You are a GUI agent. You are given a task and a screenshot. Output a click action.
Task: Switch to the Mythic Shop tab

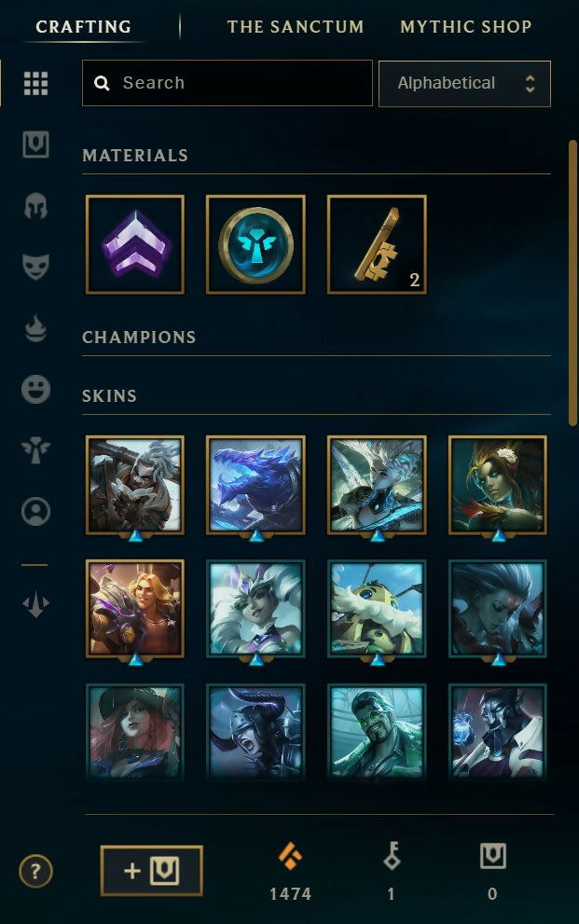466,26
